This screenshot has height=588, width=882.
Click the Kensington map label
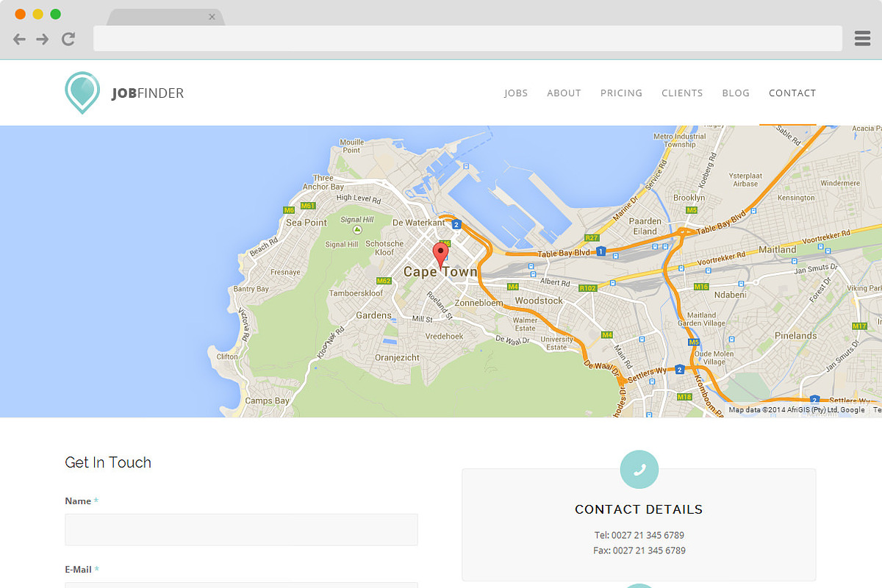[795, 198]
